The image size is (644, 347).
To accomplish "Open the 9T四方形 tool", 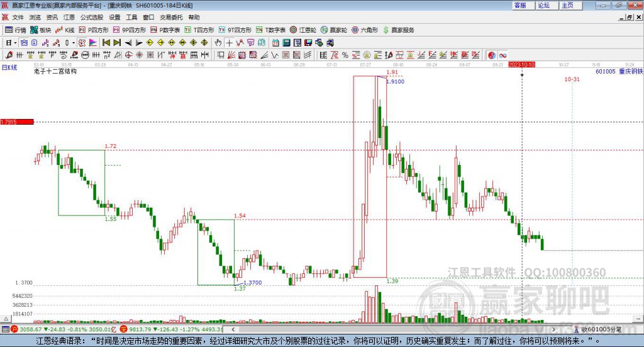I will 235,30.
